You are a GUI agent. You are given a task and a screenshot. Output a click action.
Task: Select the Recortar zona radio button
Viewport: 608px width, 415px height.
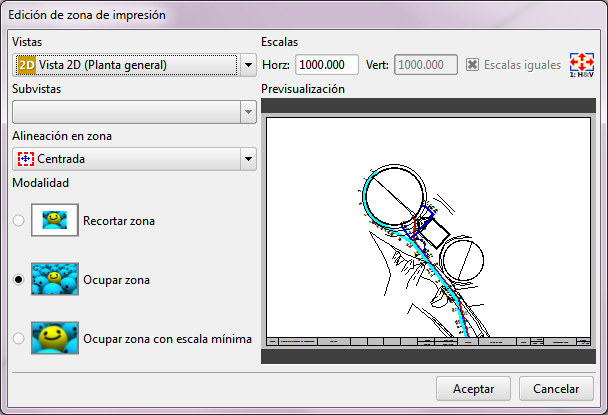coord(19,221)
